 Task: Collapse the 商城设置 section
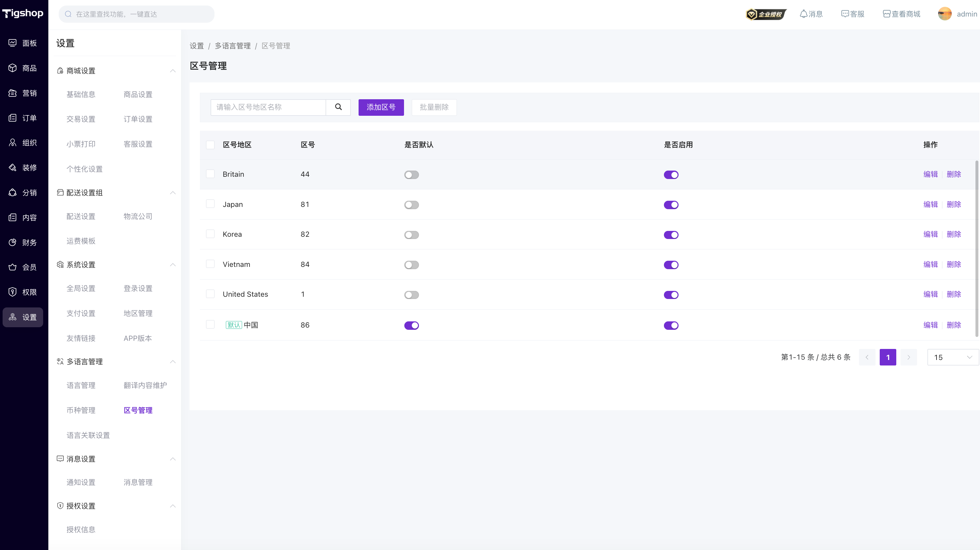click(x=173, y=71)
